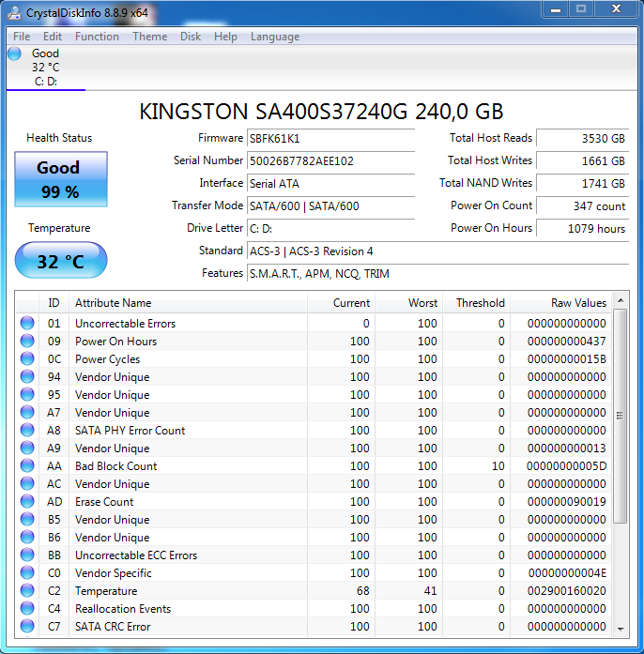Screen dimensions: 644x654
Task: Click the Power On Hours value 1079 hours
Action: click(582, 229)
